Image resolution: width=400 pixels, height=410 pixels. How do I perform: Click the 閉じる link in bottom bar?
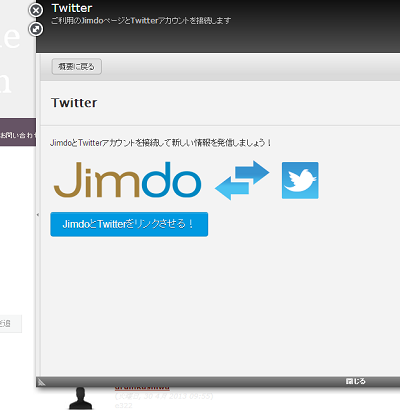pos(356,381)
